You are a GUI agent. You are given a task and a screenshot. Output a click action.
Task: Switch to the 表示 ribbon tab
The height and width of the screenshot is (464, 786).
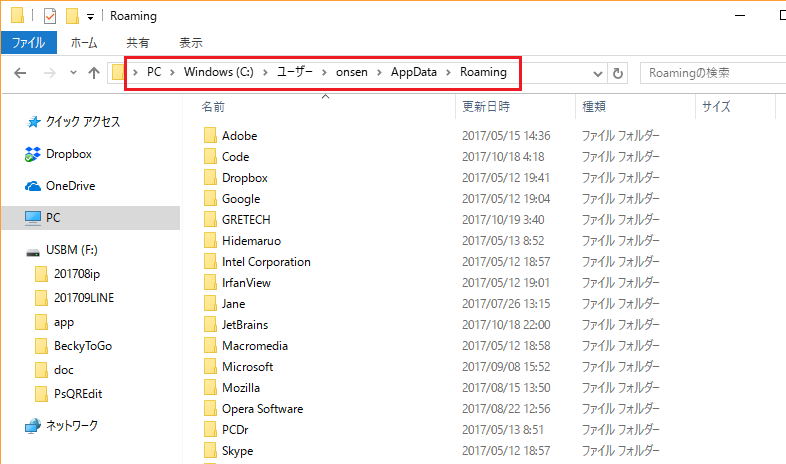191,43
